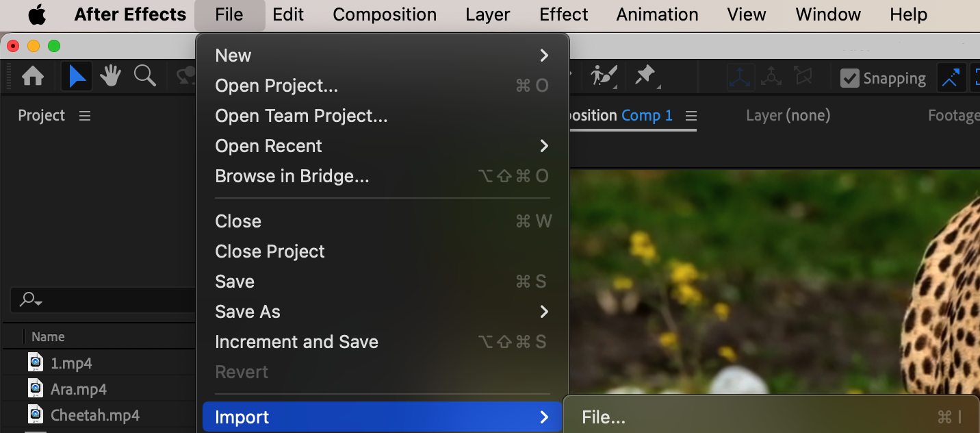Select the Selection arrow tool
Screen dimensions: 980x433
77,77
